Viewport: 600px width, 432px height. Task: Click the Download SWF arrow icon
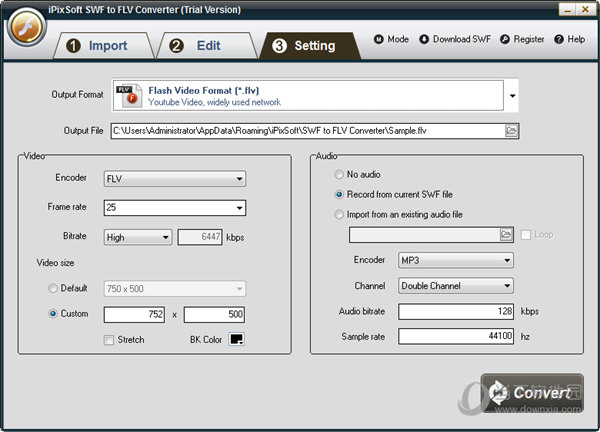pos(424,39)
